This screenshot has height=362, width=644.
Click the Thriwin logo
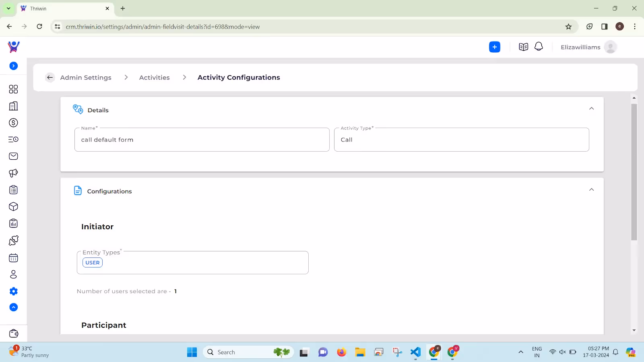click(x=14, y=47)
